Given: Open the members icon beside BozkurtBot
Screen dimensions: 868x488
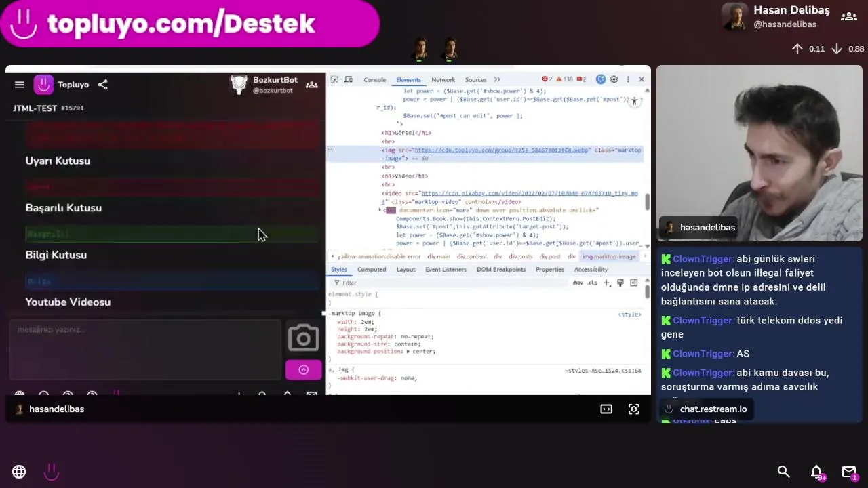Looking at the screenshot, I should pos(311,85).
